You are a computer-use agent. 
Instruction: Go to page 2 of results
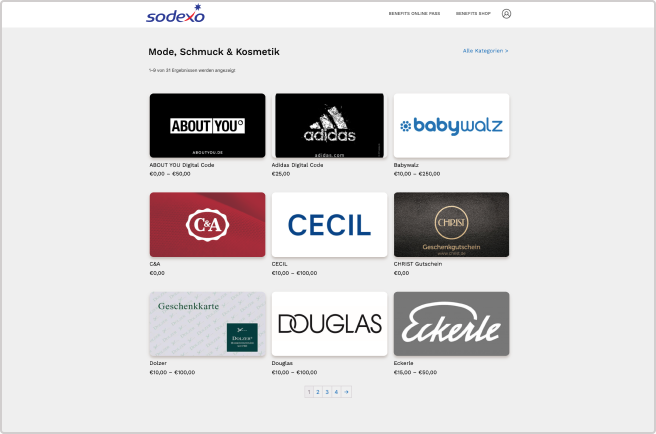(x=318, y=392)
